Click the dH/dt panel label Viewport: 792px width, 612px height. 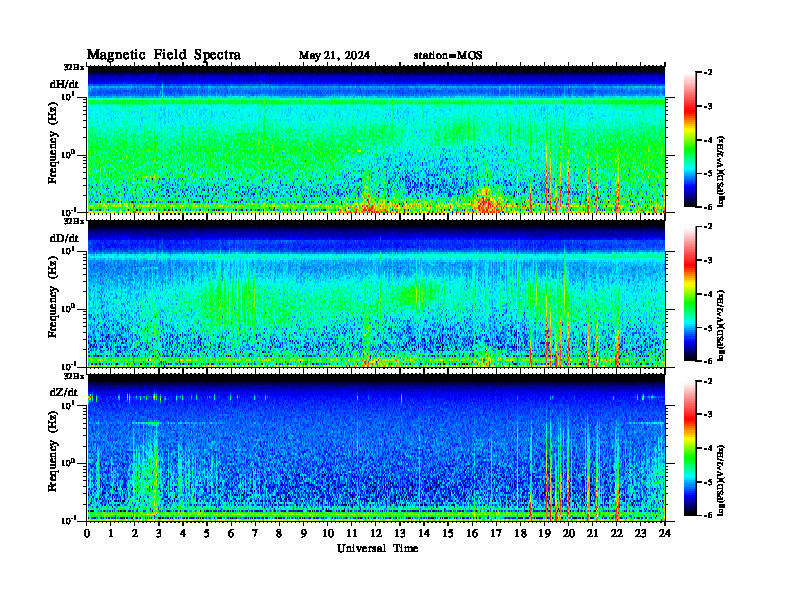point(64,84)
